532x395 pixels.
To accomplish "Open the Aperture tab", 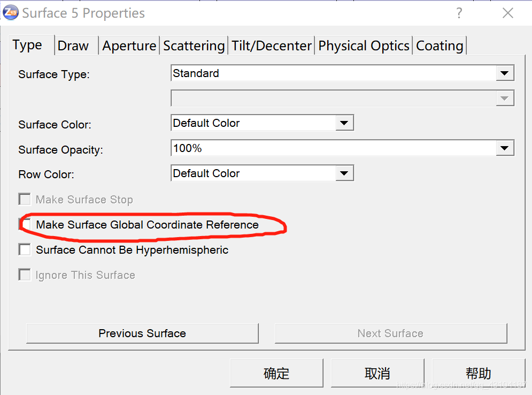I will 129,46.
